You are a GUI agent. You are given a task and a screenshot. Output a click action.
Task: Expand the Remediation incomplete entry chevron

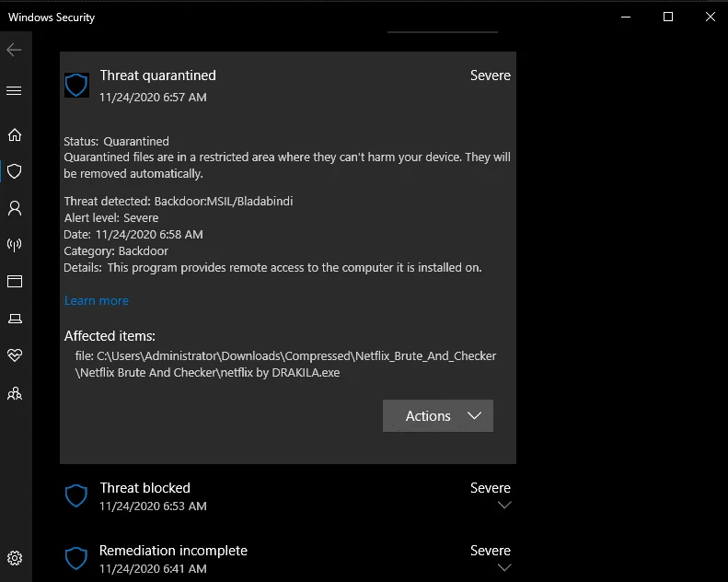point(504,567)
